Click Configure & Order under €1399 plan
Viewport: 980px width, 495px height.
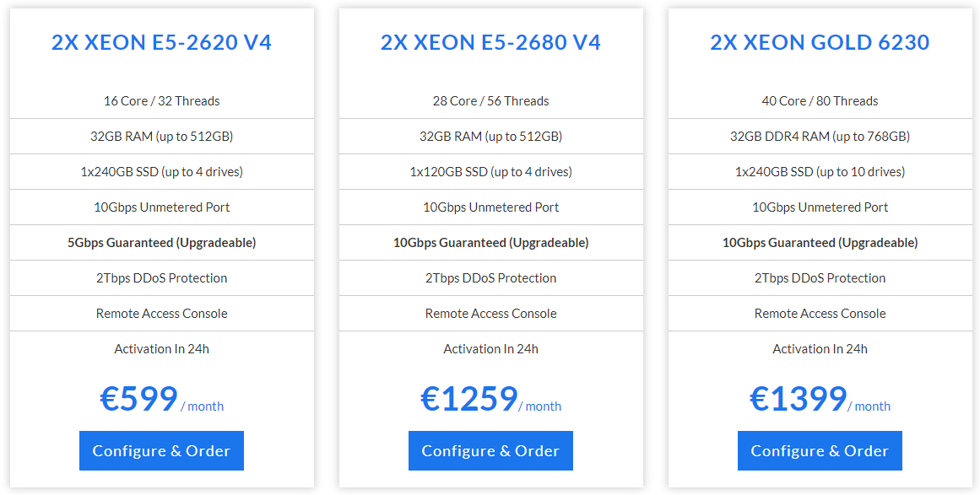tap(820, 450)
